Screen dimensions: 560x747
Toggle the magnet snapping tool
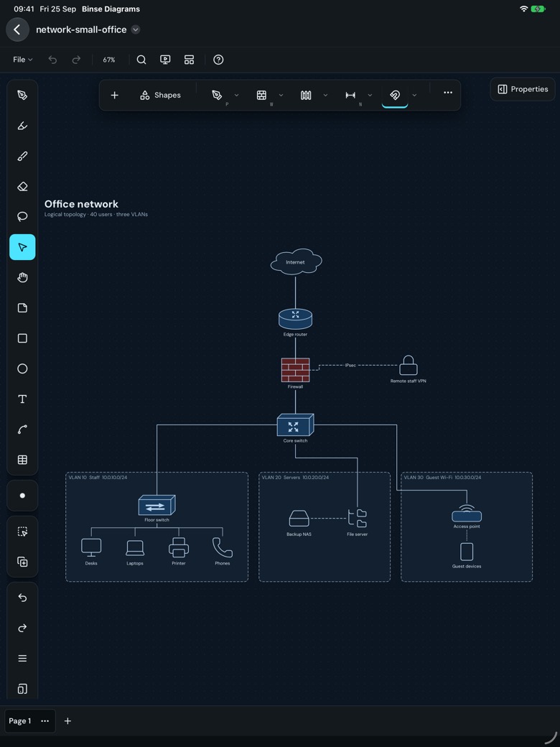pos(395,96)
